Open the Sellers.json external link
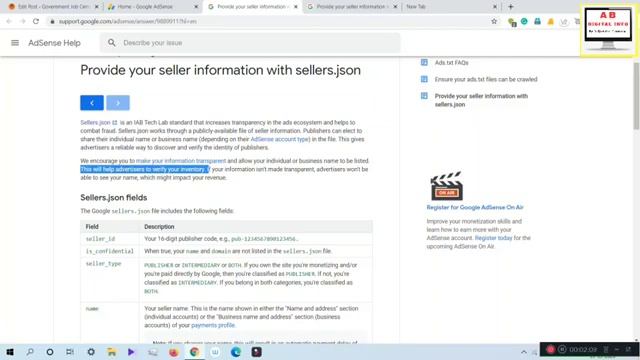Viewport: 640px width, 360px height. point(99,122)
